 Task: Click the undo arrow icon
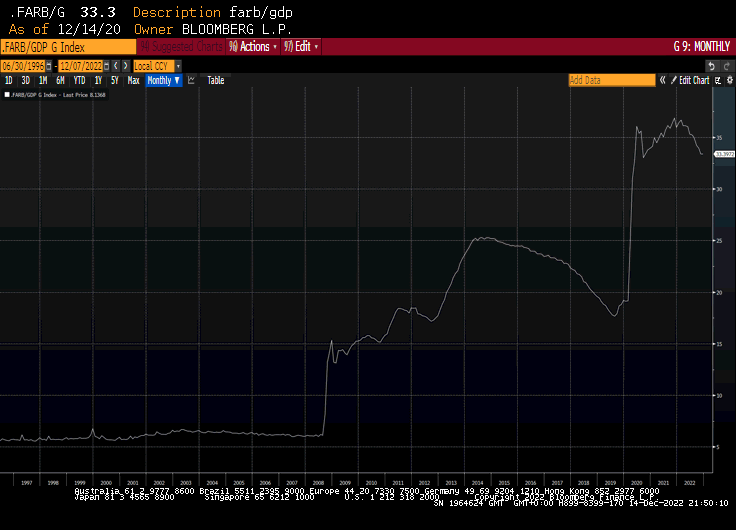coord(713,66)
